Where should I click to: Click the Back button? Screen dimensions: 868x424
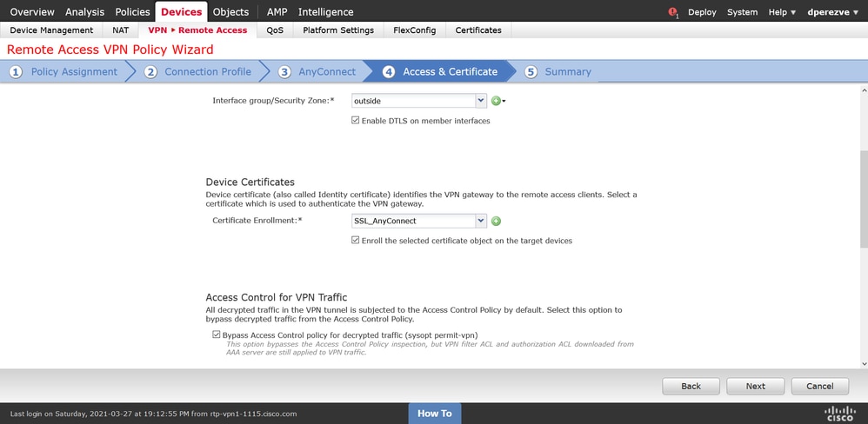click(691, 387)
